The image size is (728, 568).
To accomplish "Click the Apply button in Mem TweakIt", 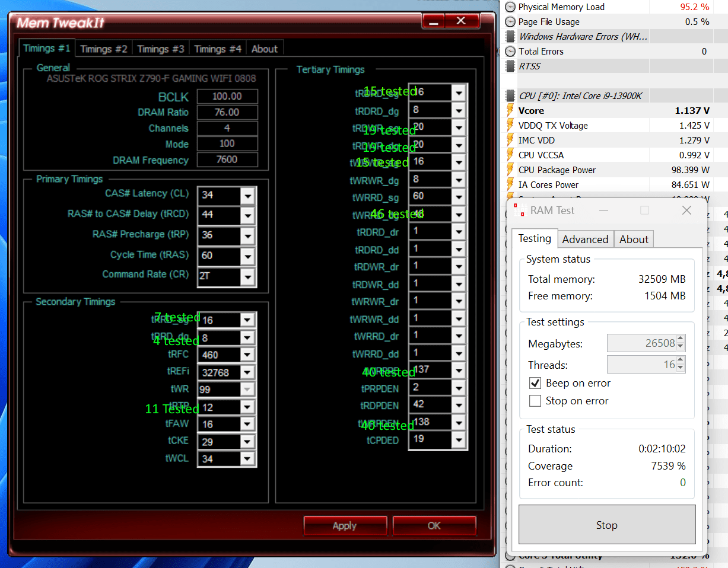I will (345, 526).
